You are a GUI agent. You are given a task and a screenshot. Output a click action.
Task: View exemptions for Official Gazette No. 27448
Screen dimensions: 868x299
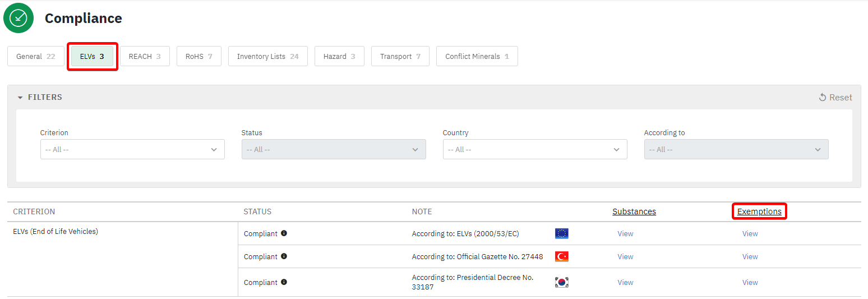tap(750, 256)
